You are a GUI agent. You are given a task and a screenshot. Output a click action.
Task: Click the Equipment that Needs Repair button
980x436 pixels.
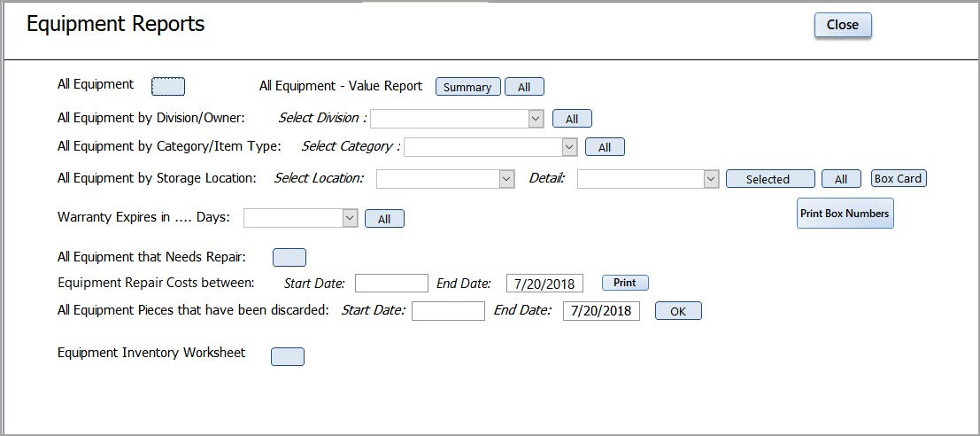[x=289, y=257]
